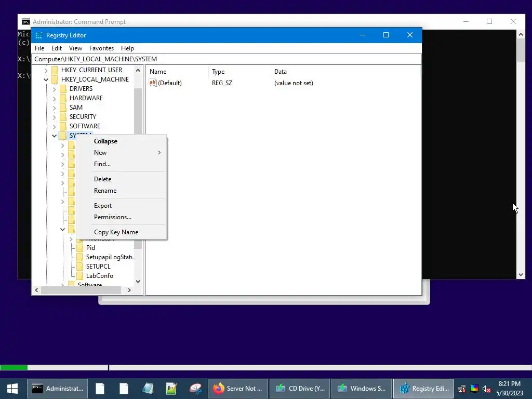The image size is (532, 399).
Task: Launch the scissors snipping taskbar icon
Action: (195, 389)
